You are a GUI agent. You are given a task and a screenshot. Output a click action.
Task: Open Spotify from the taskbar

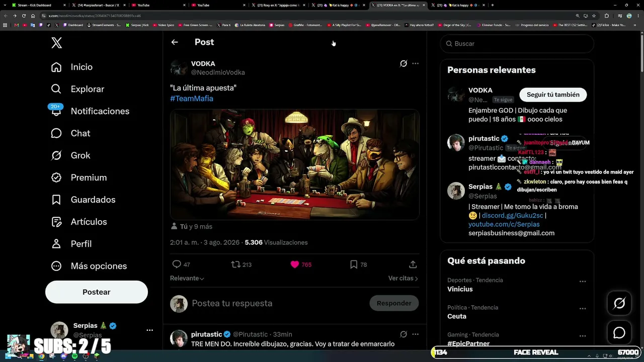point(75,356)
